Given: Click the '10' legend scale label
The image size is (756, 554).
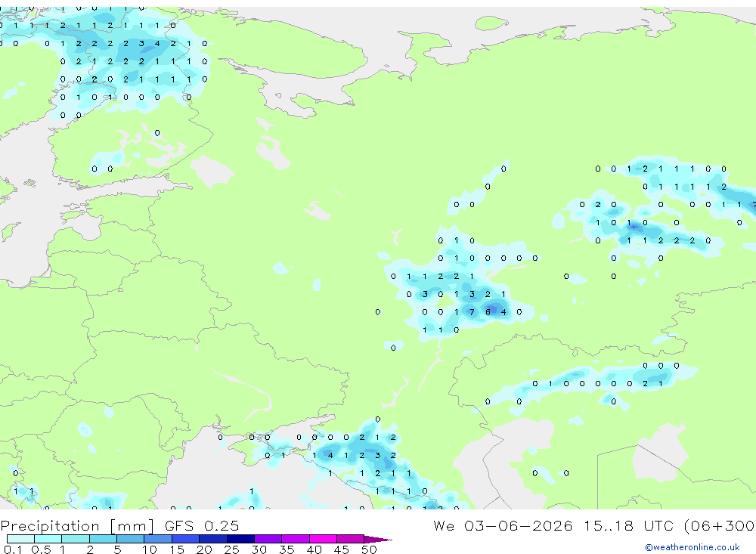Looking at the screenshot, I should [x=150, y=549].
